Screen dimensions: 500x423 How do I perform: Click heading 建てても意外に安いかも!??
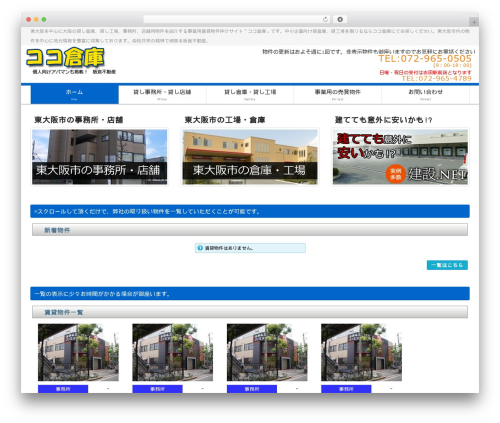(x=383, y=120)
